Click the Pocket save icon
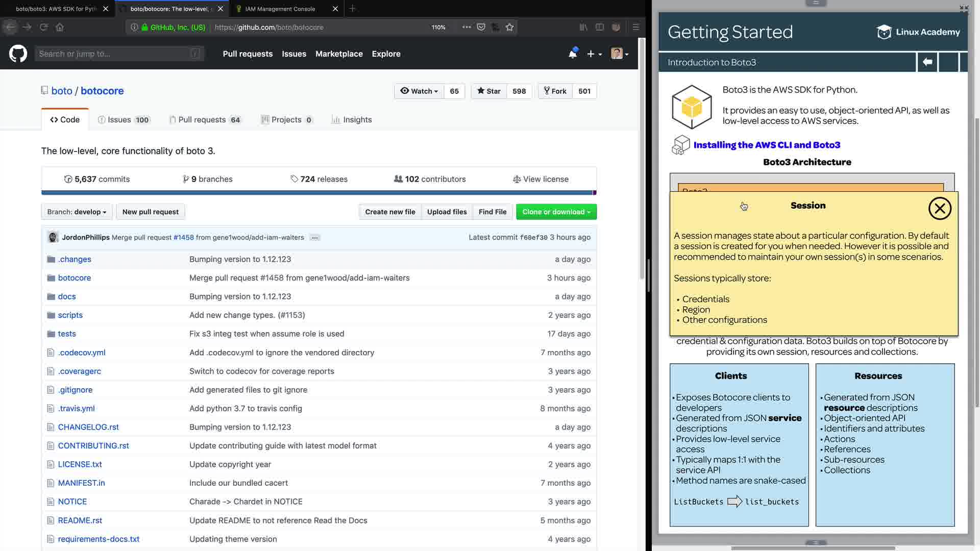 (481, 27)
